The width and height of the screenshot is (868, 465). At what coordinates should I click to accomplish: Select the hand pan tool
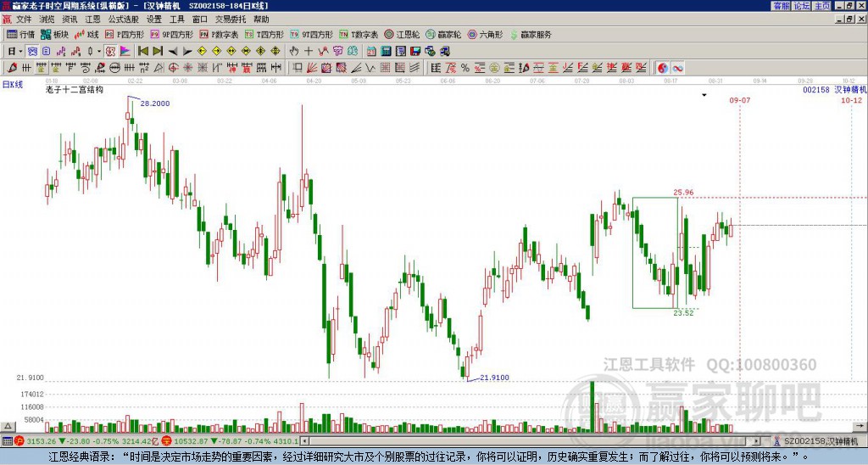point(294,52)
